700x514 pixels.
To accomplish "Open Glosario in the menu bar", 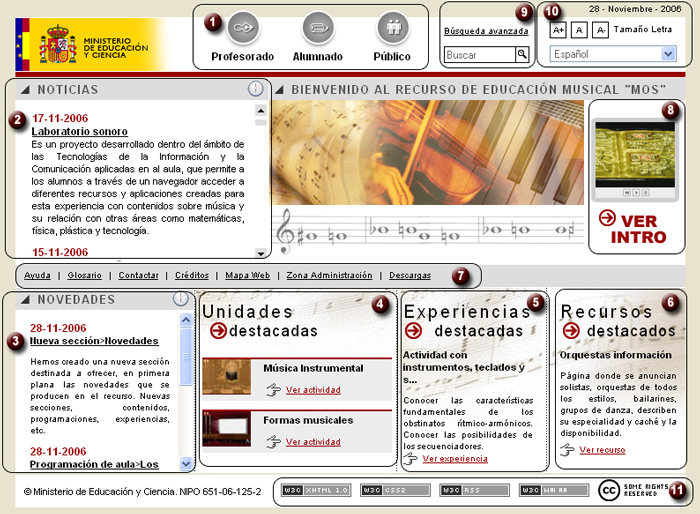I will (x=84, y=275).
